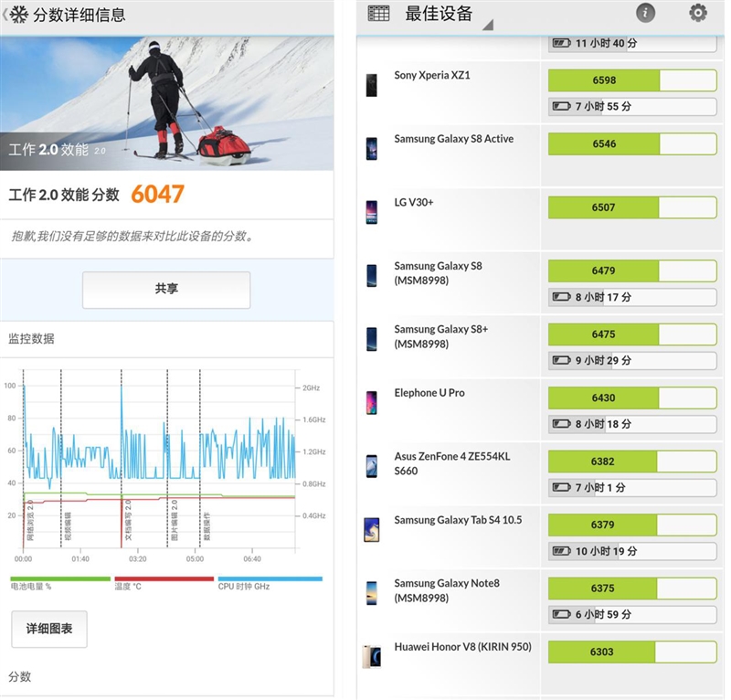Tap the device list grid icon

pos(378,14)
